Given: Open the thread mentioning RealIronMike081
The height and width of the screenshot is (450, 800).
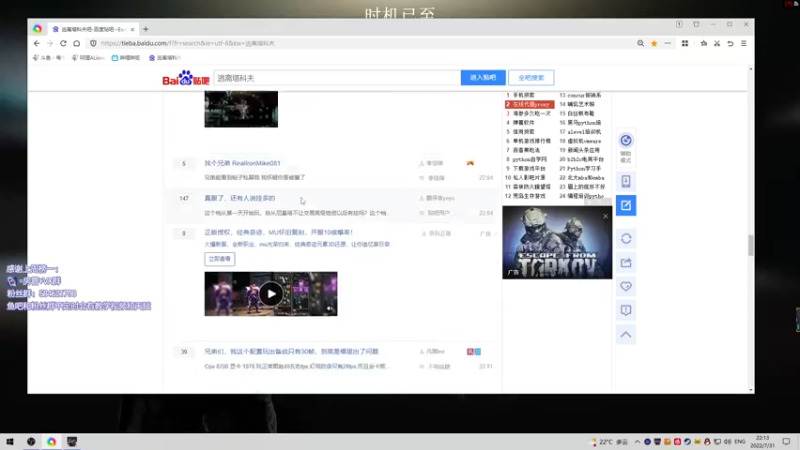Looking at the screenshot, I should (x=242, y=163).
